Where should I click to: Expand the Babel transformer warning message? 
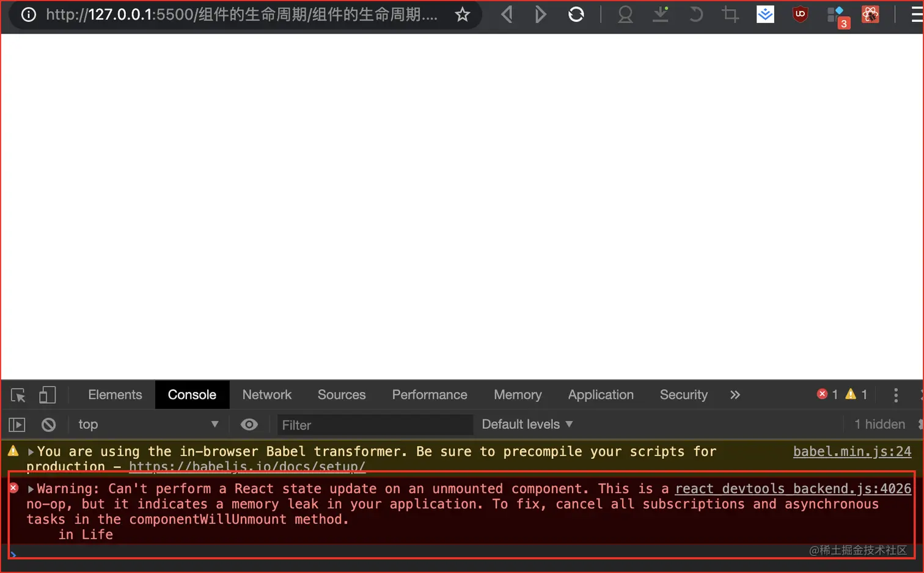[31, 452]
